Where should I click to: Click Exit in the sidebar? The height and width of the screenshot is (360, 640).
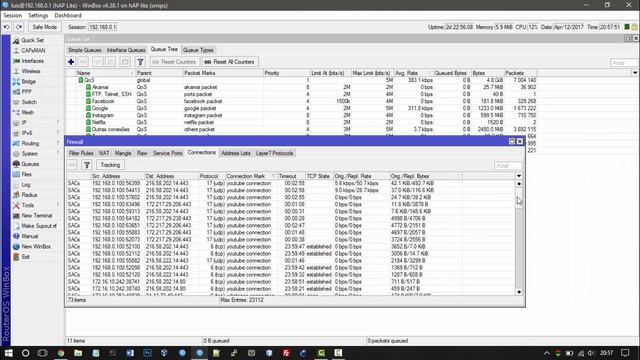pos(25,257)
